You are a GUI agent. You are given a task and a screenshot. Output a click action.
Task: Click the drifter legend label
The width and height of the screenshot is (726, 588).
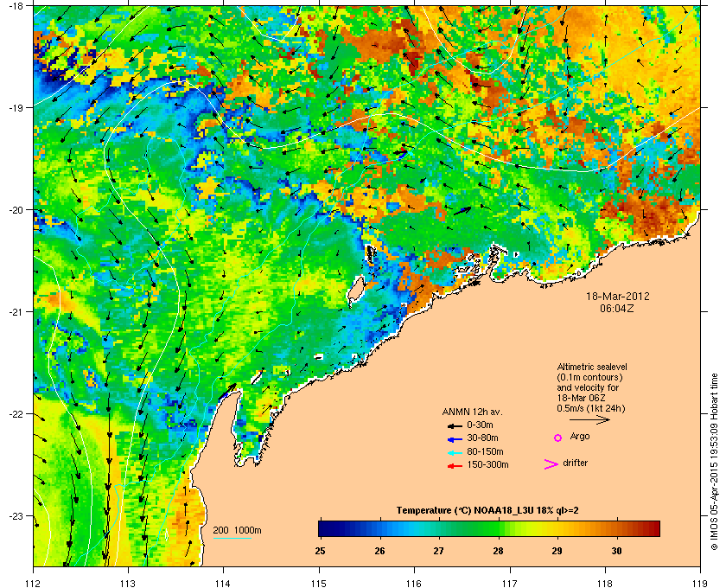click(575, 463)
